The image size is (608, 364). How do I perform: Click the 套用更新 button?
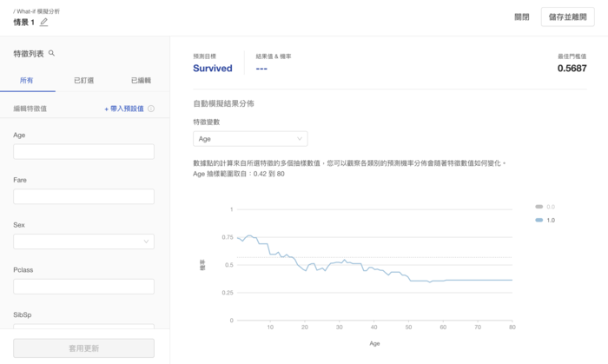point(83,347)
